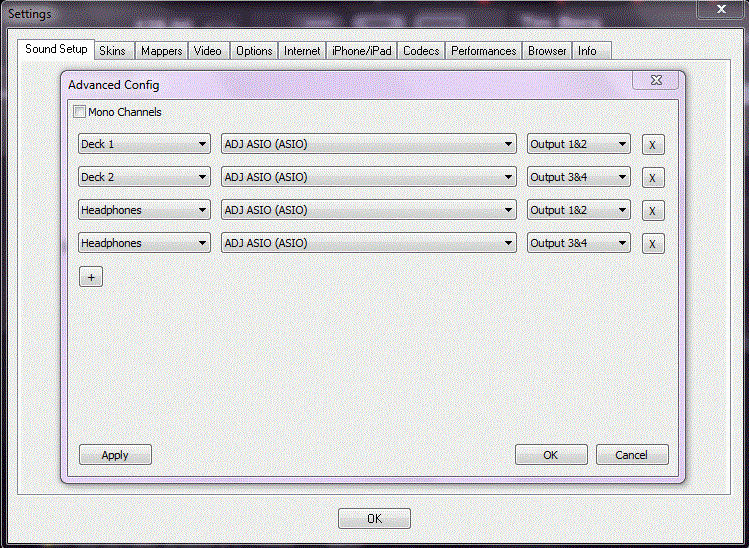
Task: Click Apply in Advanced Config
Action: [115, 455]
